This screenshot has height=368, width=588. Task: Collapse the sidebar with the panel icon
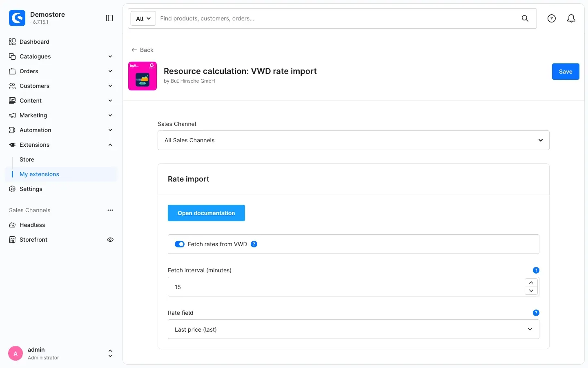109,18
